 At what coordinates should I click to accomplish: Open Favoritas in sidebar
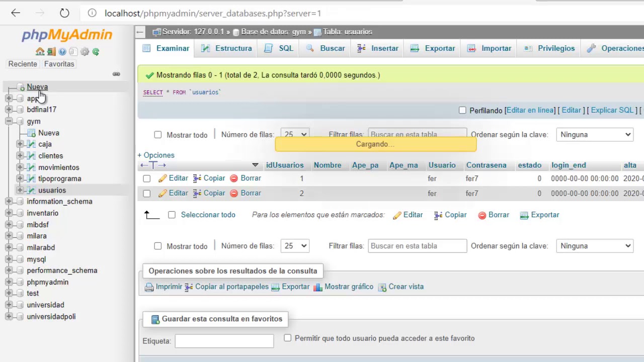click(x=59, y=64)
